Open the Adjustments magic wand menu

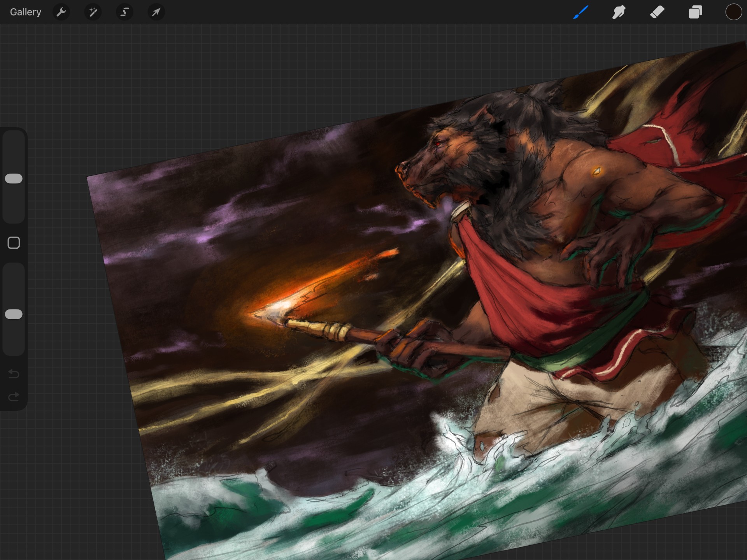(x=93, y=12)
